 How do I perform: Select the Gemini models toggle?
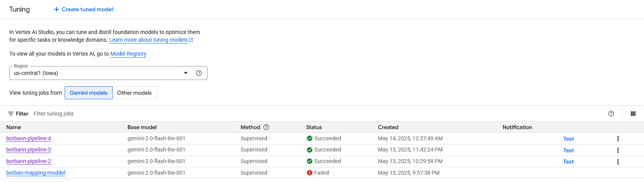pyautogui.click(x=89, y=93)
